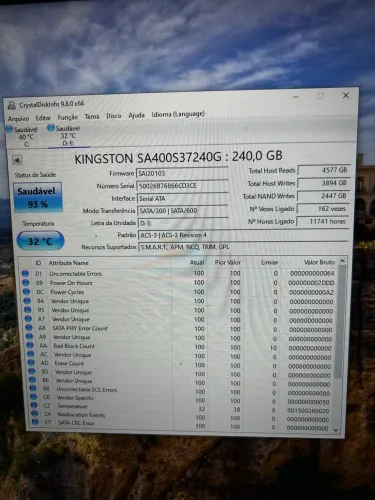Click status dot of Power On Hours row

26,283
